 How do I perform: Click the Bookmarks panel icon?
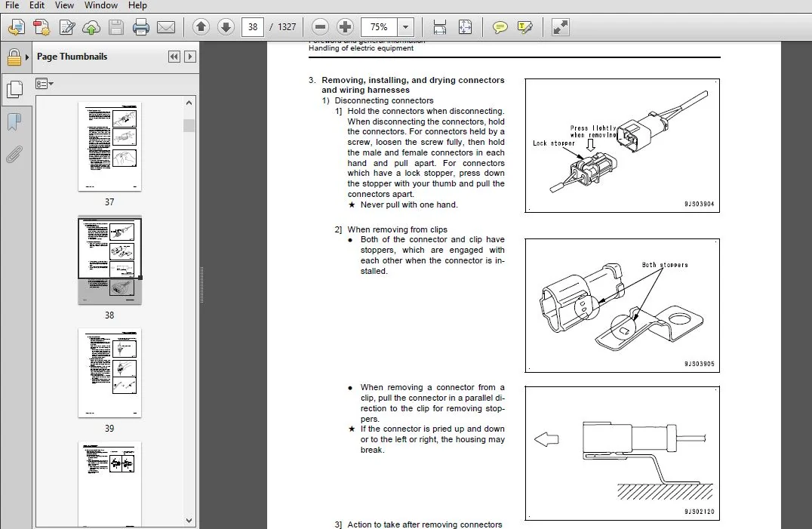(x=14, y=122)
